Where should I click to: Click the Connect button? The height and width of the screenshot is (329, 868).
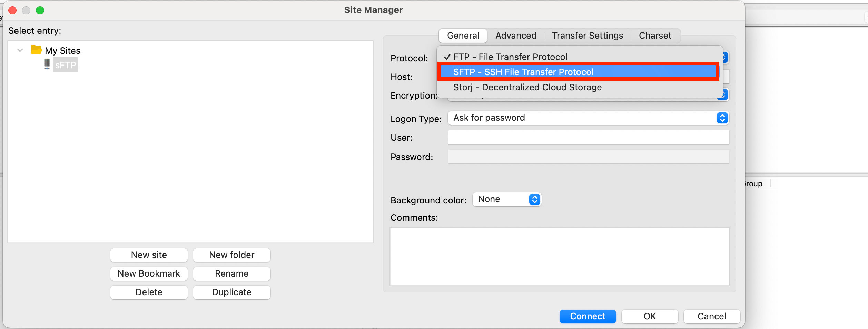[588, 316]
